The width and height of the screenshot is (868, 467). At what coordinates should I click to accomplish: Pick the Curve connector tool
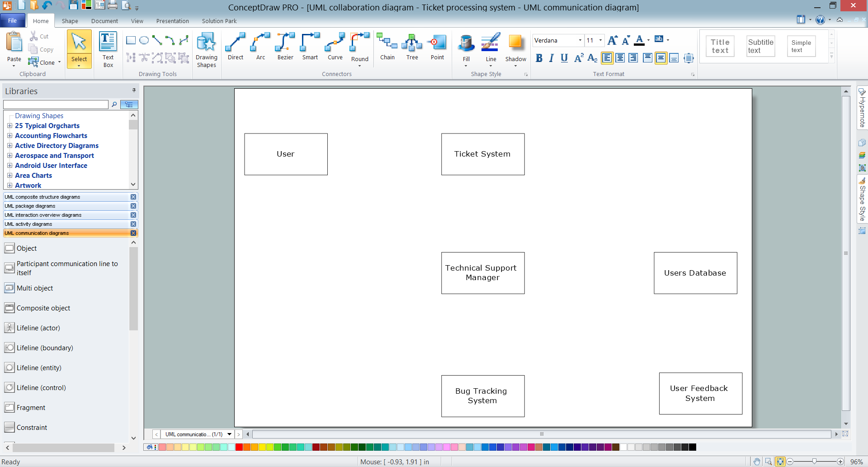[335, 47]
